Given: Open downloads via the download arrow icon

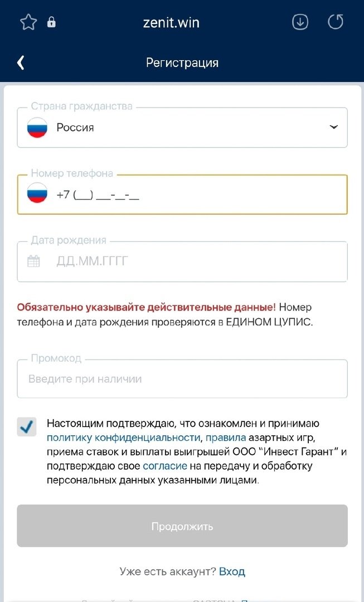Looking at the screenshot, I should tap(300, 22).
